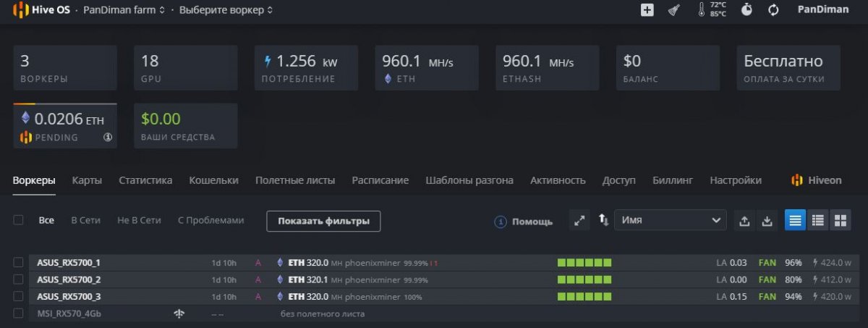
Task: Open worker ASUS_RX5700_3
Action: pyautogui.click(x=69, y=297)
